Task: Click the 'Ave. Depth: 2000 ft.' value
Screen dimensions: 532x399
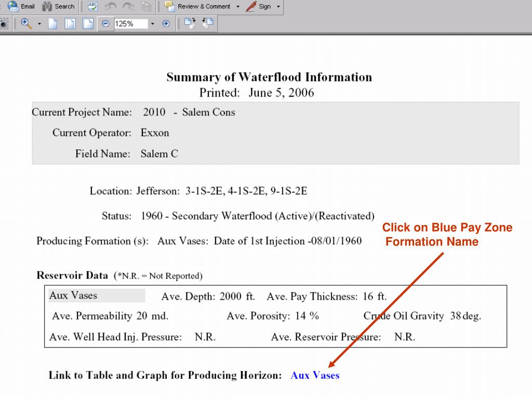Action: point(208,297)
